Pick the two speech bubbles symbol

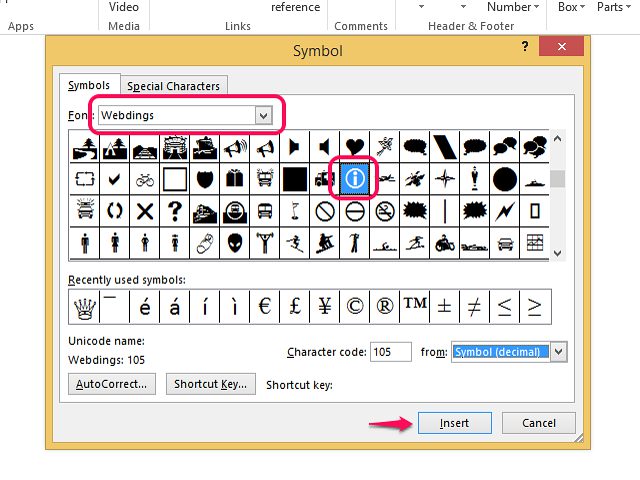click(504, 147)
